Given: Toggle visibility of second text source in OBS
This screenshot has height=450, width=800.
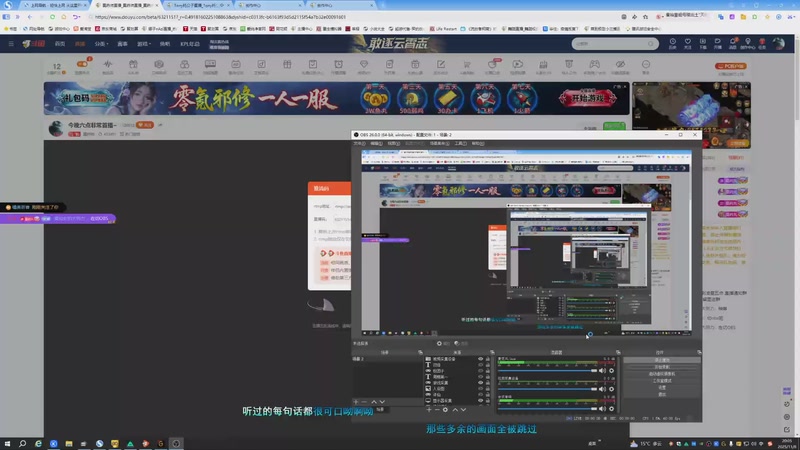Looking at the screenshot, I should coord(480,377).
